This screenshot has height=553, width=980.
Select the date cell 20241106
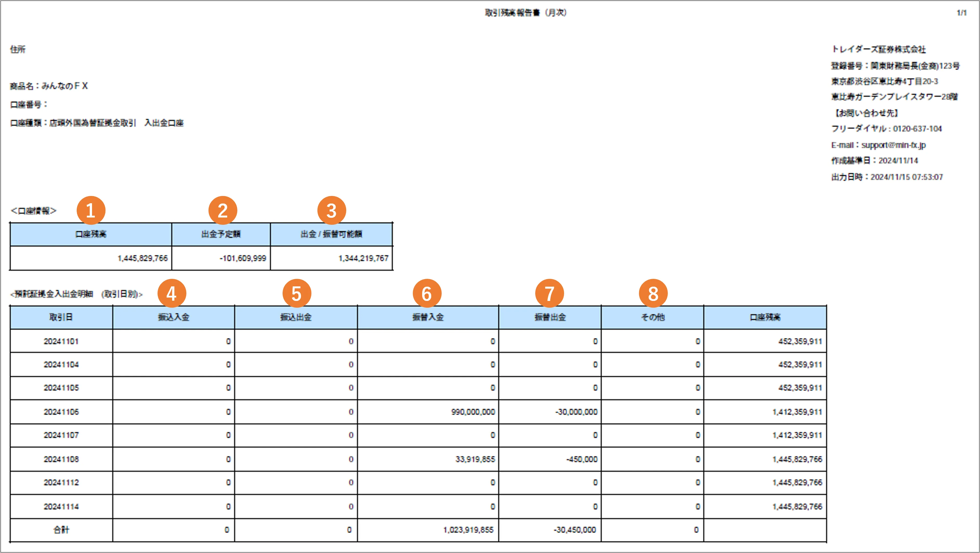tap(61, 412)
